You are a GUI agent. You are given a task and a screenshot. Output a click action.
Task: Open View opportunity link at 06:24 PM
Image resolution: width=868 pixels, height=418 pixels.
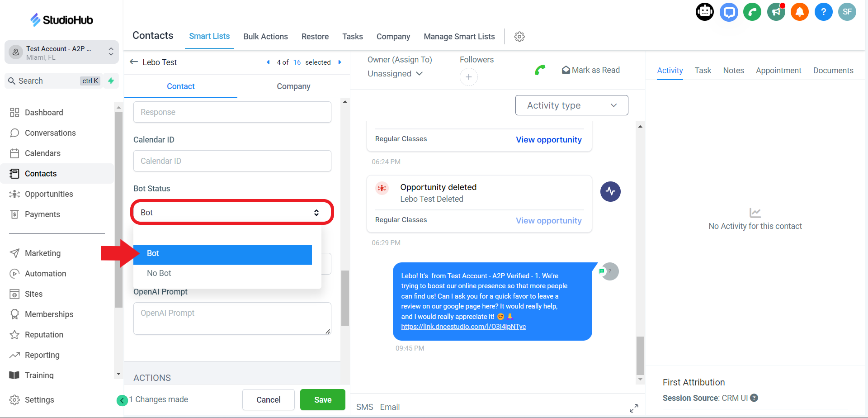coord(548,140)
